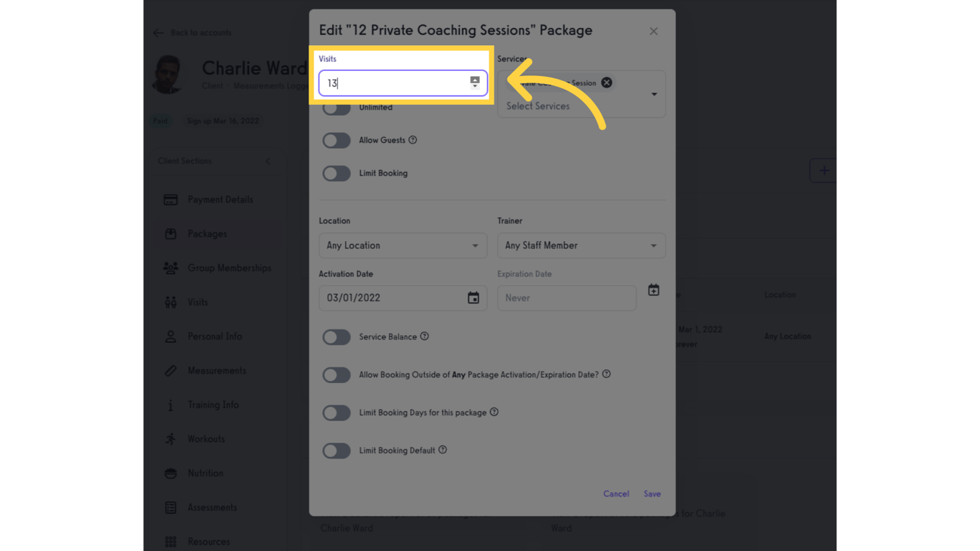
Task: Click the Activation Date calendar icon
Action: pos(473,298)
